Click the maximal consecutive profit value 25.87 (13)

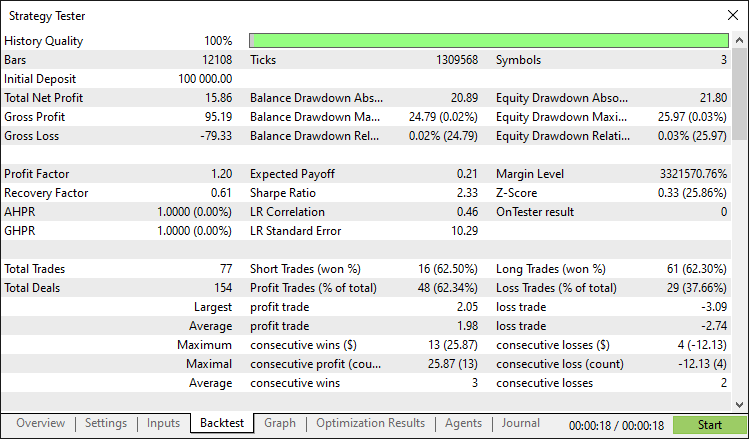[452, 364]
